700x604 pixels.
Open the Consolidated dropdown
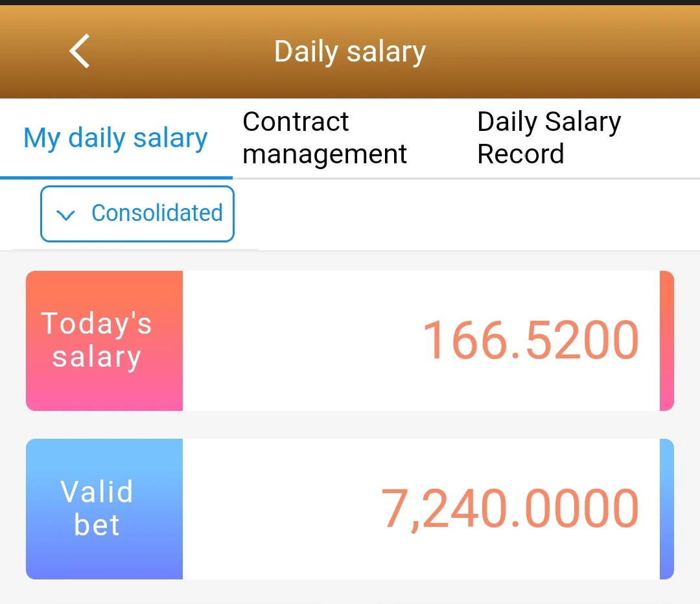pyautogui.click(x=137, y=214)
